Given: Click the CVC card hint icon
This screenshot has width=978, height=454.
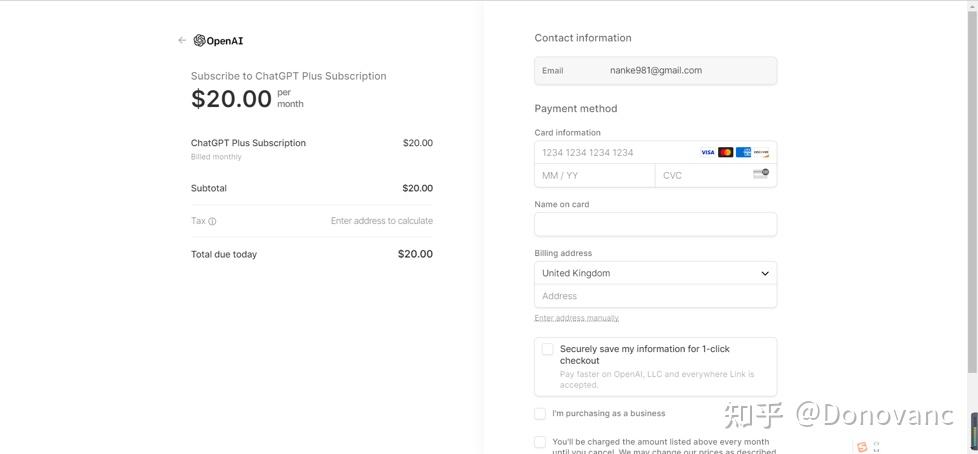Looking at the screenshot, I should [761, 175].
